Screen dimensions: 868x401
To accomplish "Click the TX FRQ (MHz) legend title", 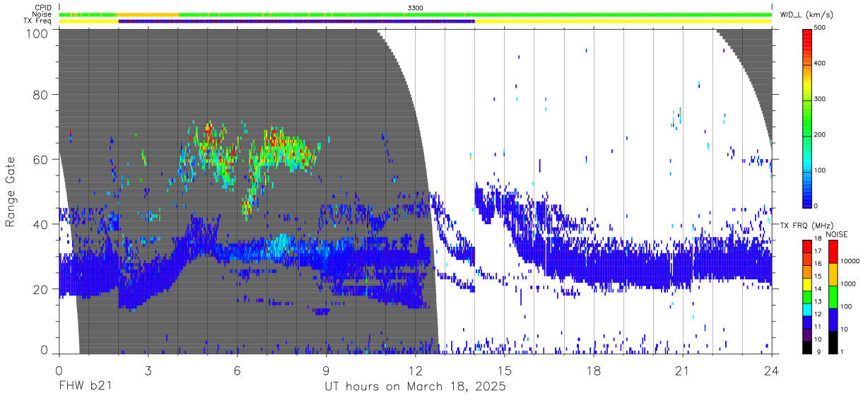I will click(x=807, y=226).
